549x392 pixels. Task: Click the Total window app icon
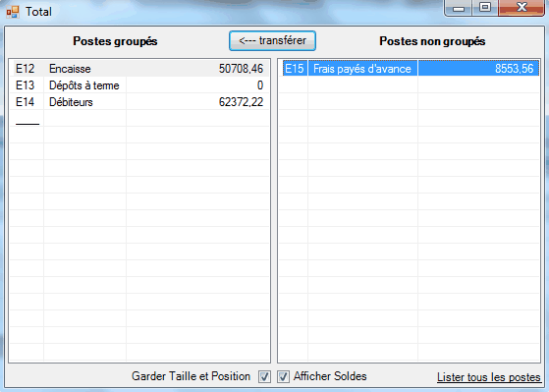point(13,12)
